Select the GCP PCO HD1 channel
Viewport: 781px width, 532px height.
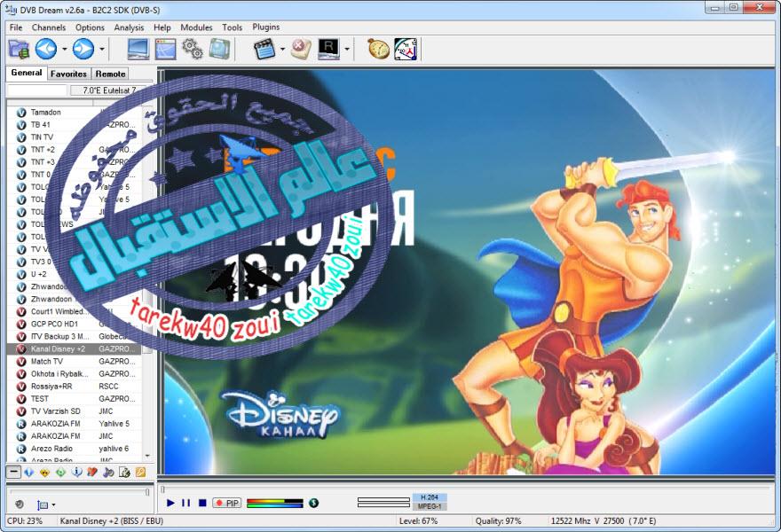[75, 324]
